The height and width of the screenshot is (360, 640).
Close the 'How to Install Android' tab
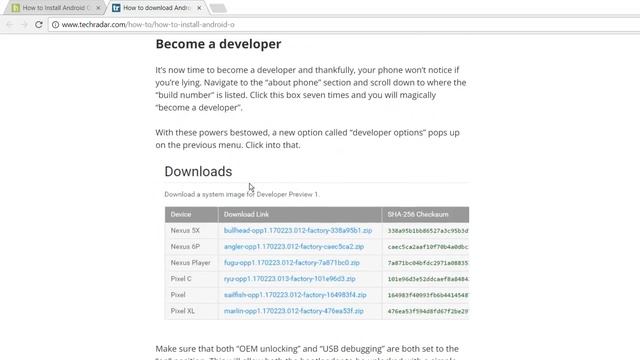click(98, 8)
